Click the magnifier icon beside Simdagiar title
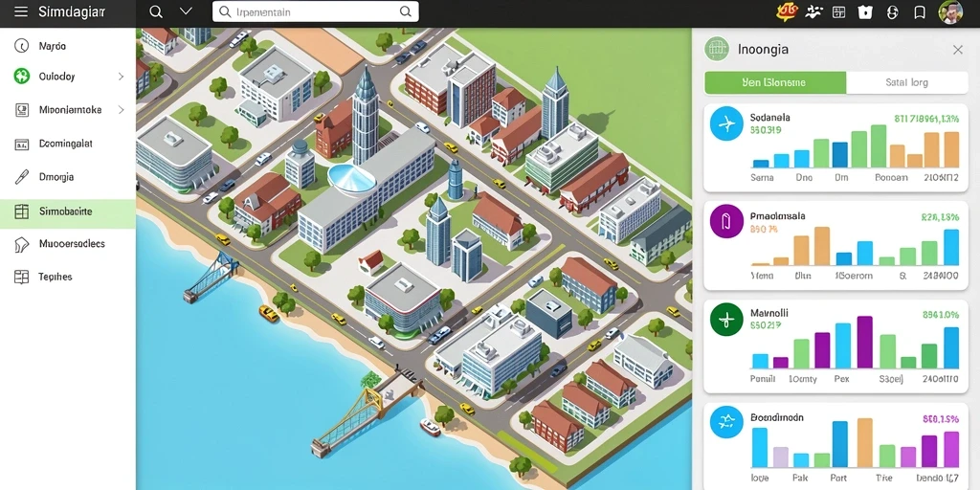 156,11
